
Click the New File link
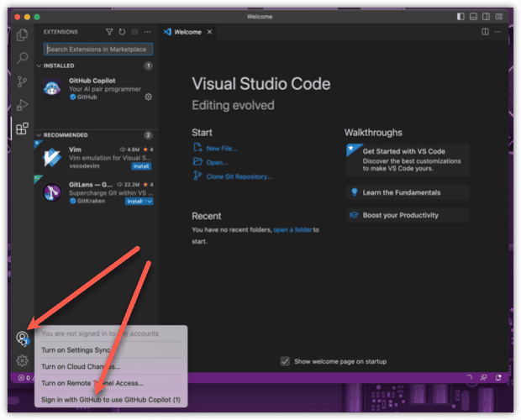pos(221,149)
